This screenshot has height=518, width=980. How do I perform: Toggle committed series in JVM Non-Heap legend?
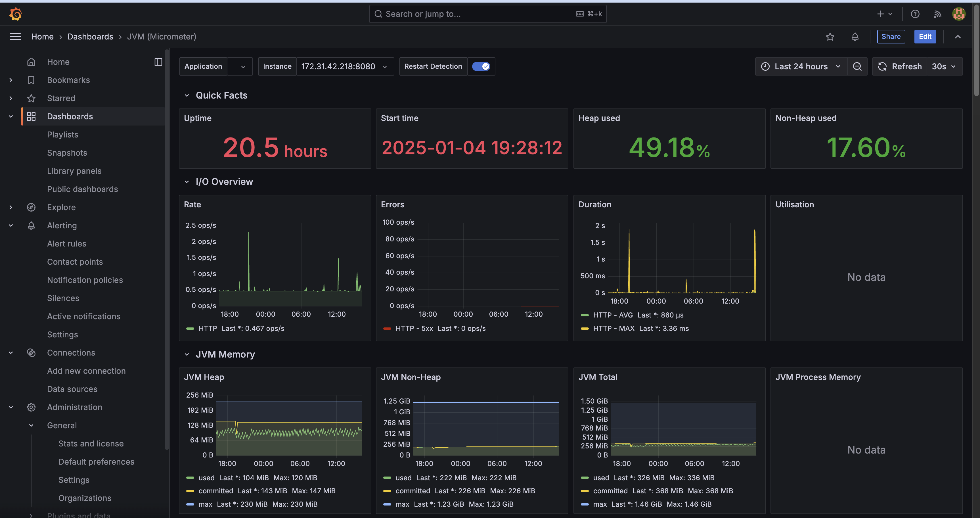coord(413,491)
